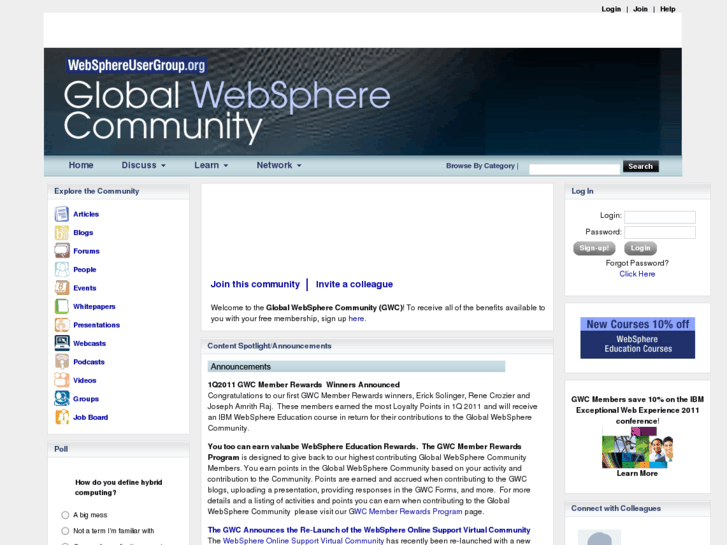
Task: Open the Videos text link
Action: point(84,380)
